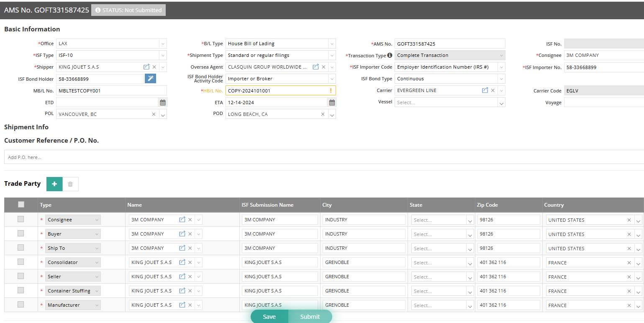Click the add Trade Party plus icon
Screen dimensions: 644x323
[x=54, y=184]
